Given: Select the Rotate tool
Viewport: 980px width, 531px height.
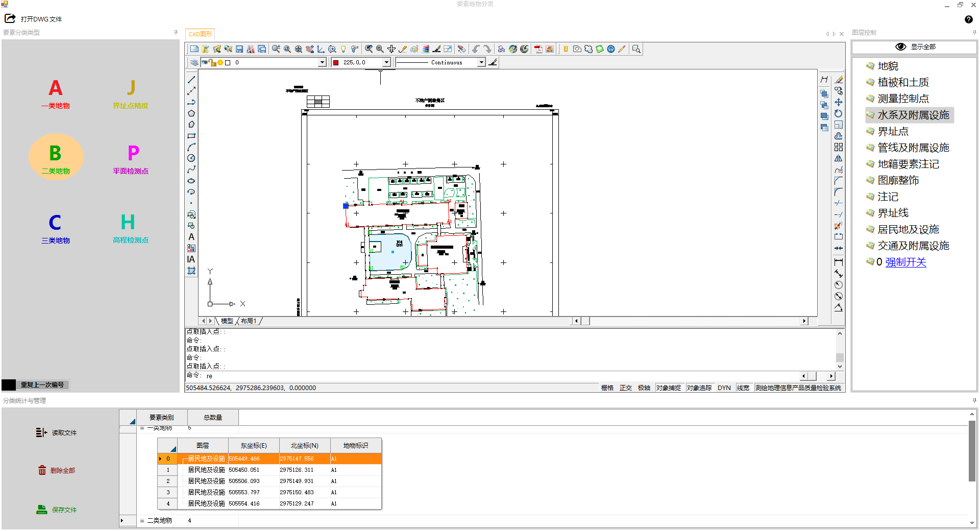Looking at the screenshot, I should click(x=839, y=113).
